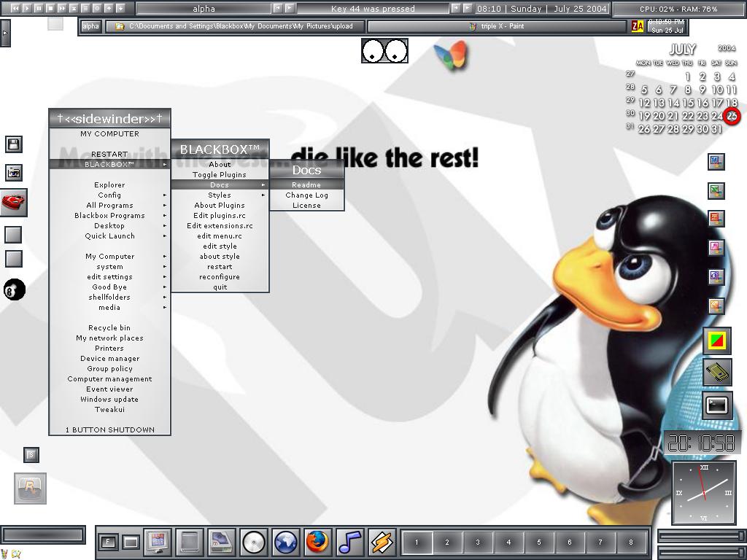Switch to workspace 3 button
This screenshot has height=560, width=747.
(x=477, y=542)
